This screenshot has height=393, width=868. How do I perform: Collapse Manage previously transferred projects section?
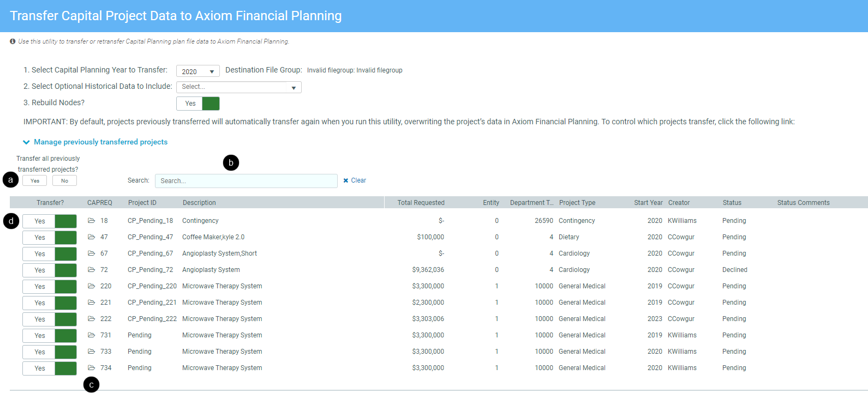pyautogui.click(x=95, y=142)
